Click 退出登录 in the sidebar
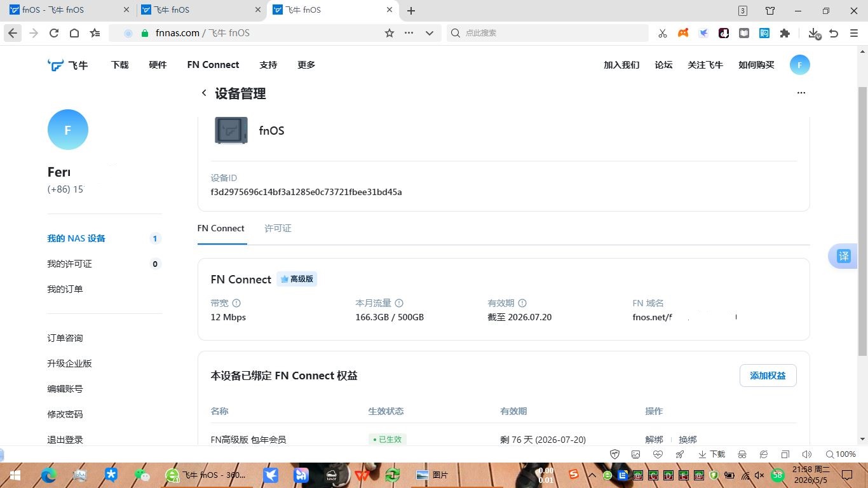The image size is (868, 488). click(65, 440)
